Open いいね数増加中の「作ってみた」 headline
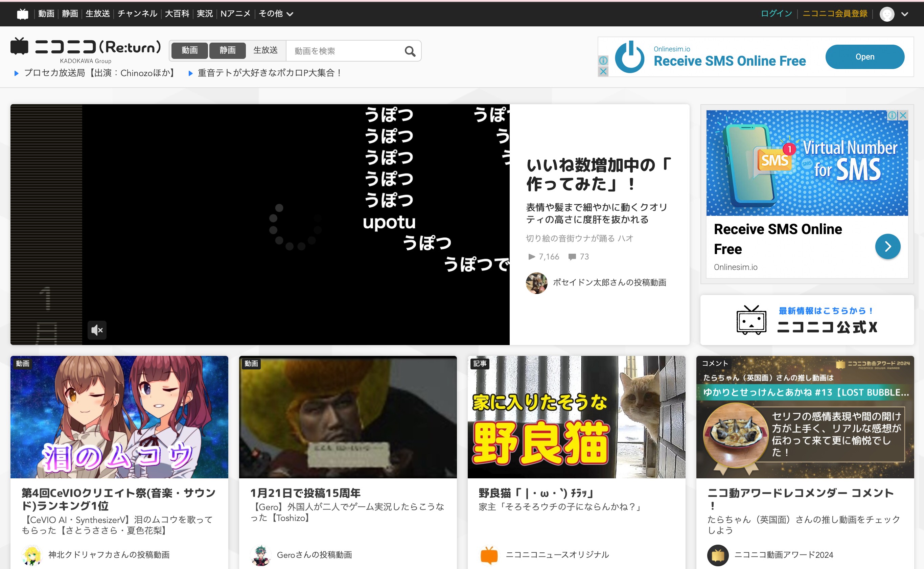Screen dimensions: 924x569 pyautogui.click(x=599, y=174)
